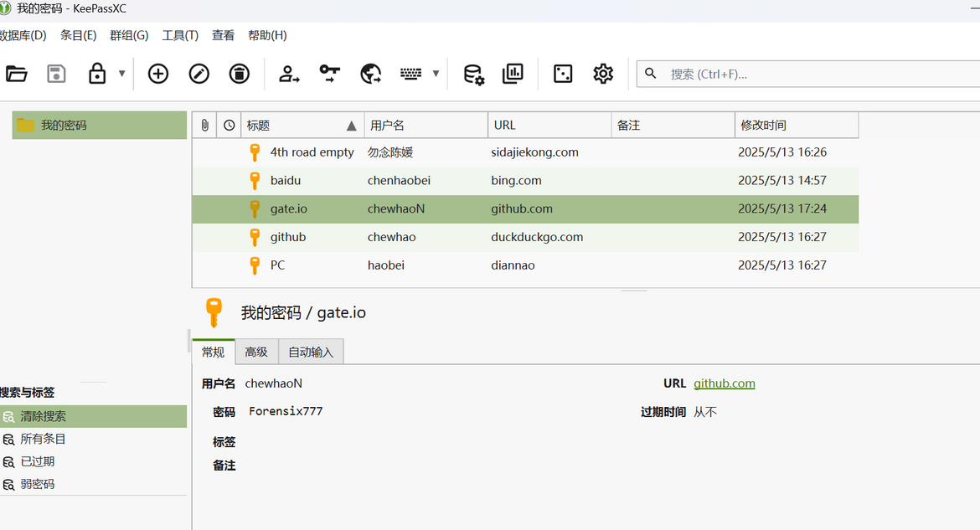Open the 群组(G) menu
Image resolution: width=980 pixels, height=530 pixels.
(129, 36)
